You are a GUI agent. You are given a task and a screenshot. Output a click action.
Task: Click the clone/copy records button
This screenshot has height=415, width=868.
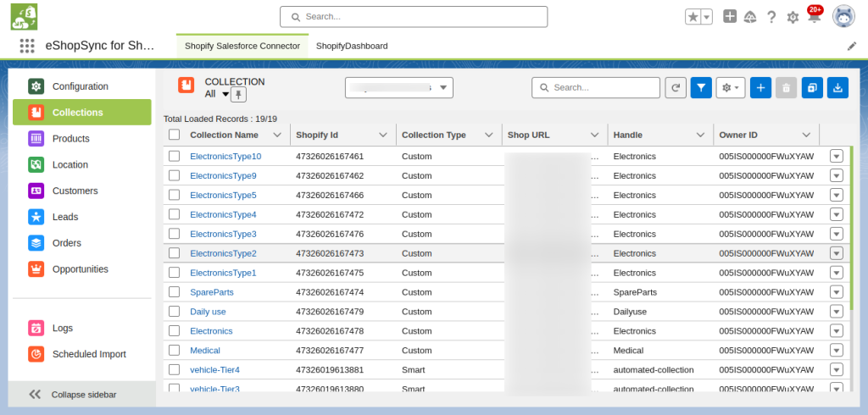(x=812, y=87)
